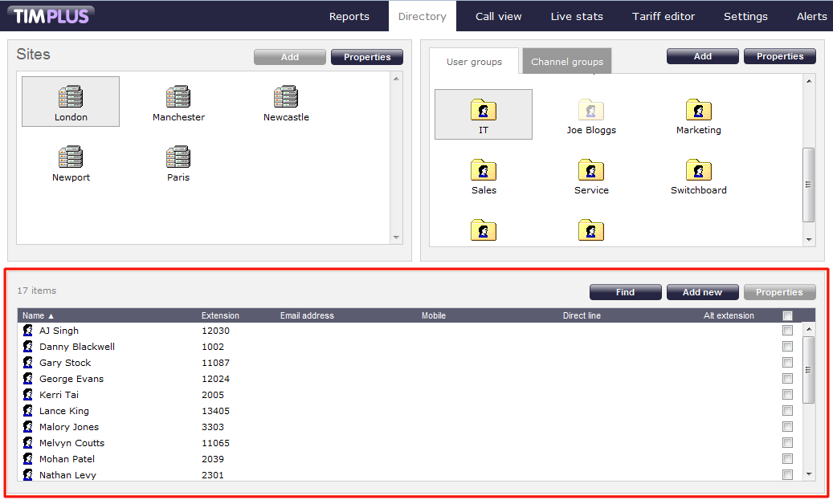This screenshot has width=833, height=504.
Task: Toggle the select-all checkbox in header
Action: coord(787,315)
